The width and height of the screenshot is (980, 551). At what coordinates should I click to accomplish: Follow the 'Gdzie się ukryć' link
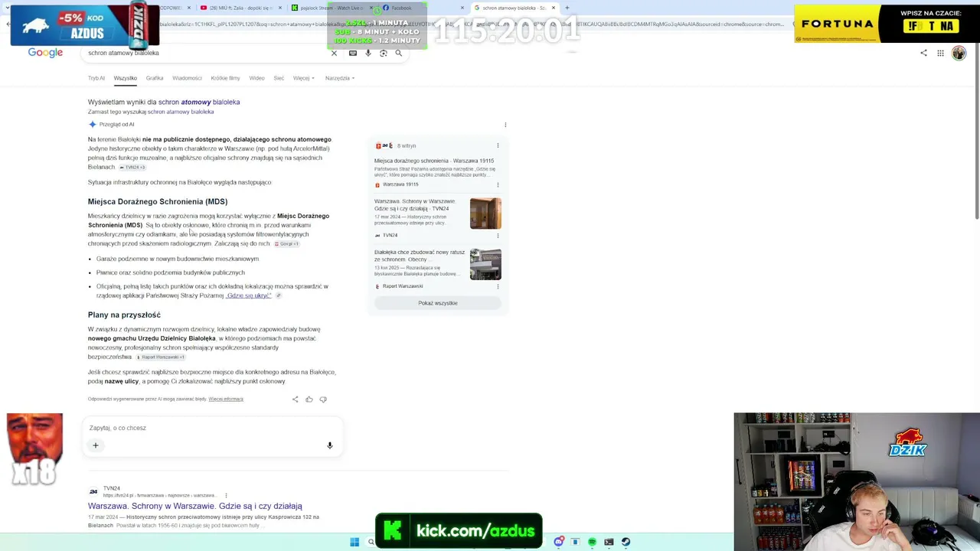click(x=249, y=295)
